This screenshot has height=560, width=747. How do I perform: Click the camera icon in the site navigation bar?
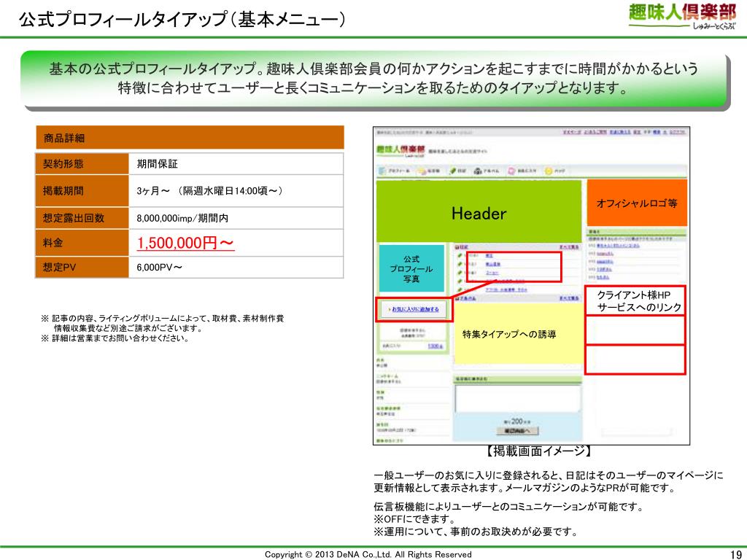coord(478,171)
